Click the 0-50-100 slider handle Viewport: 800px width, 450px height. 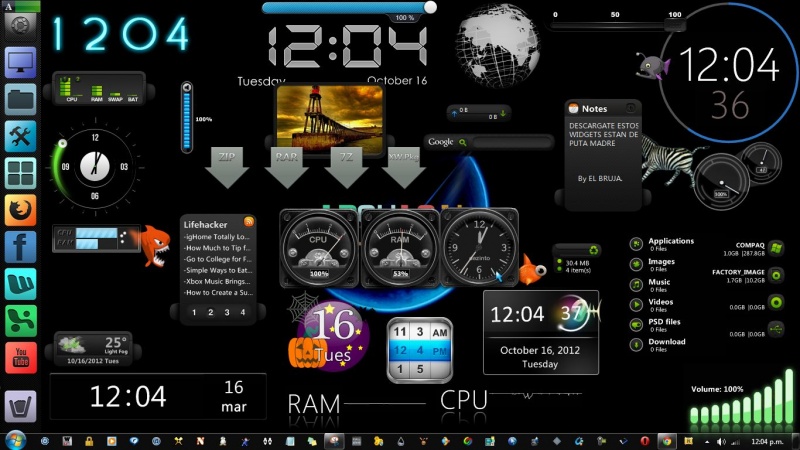(x=675, y=25)
